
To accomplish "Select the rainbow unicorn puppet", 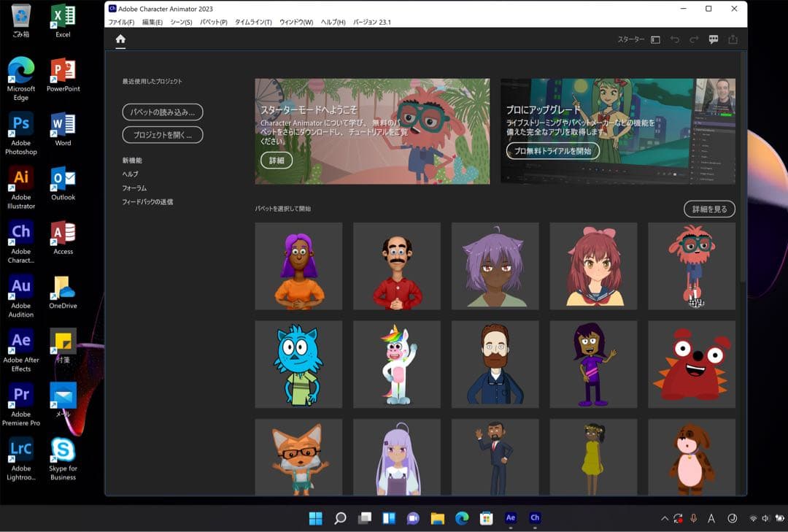I will [x=397, y=364].
